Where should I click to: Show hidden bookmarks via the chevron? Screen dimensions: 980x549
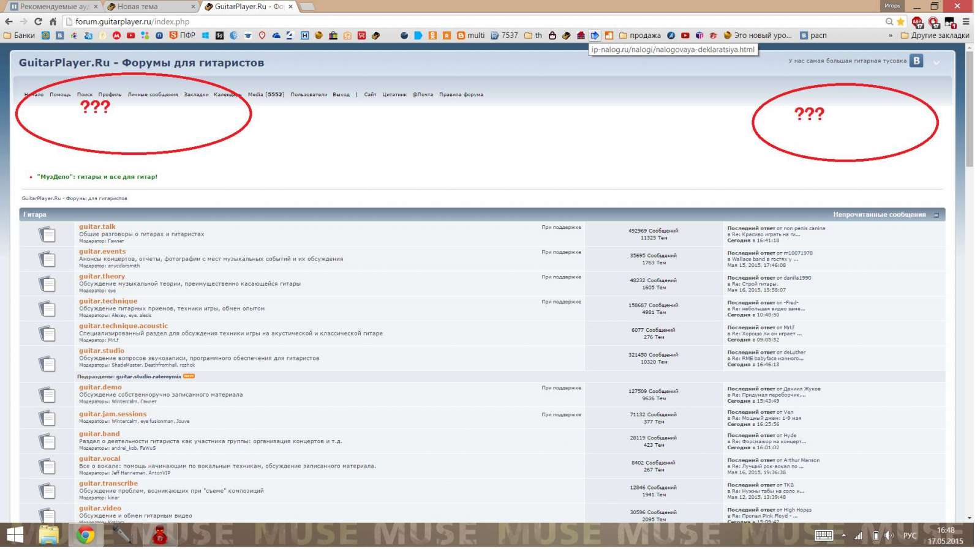tap(890, 35)
